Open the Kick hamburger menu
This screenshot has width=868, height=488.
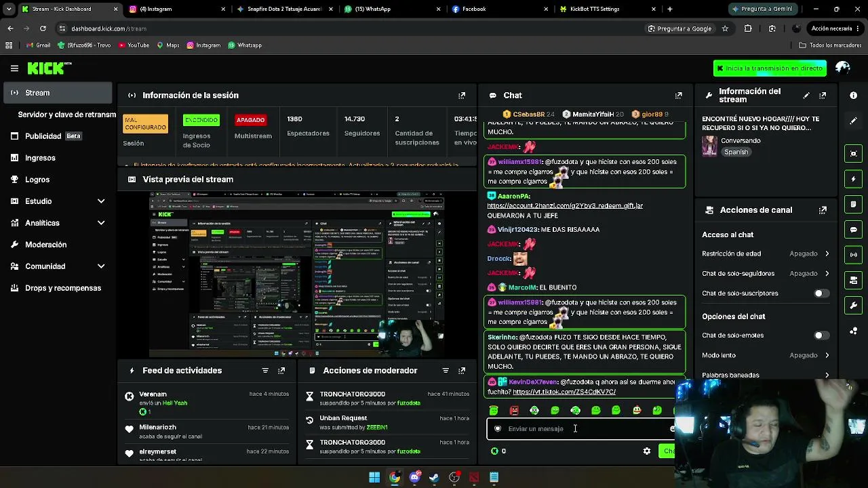click(x=14, y=68)
